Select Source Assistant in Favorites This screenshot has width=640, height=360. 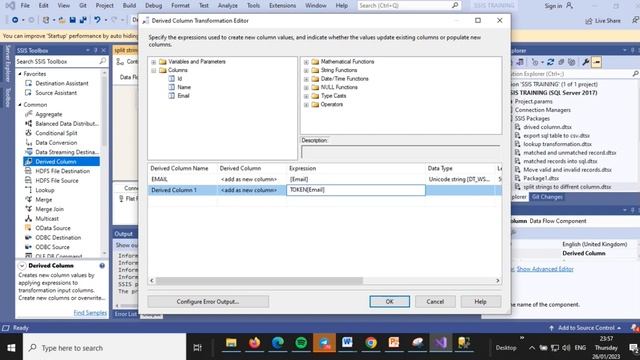pos(51,93)
